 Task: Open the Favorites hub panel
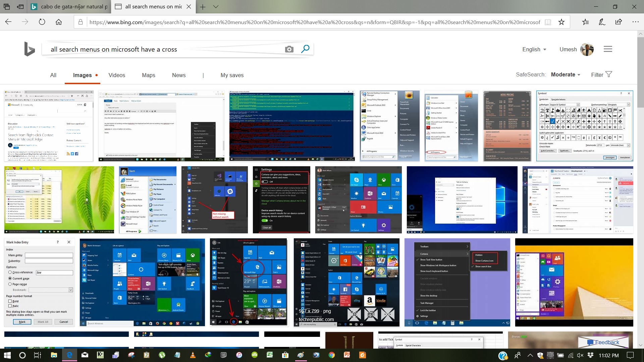[x=585, y=22]
